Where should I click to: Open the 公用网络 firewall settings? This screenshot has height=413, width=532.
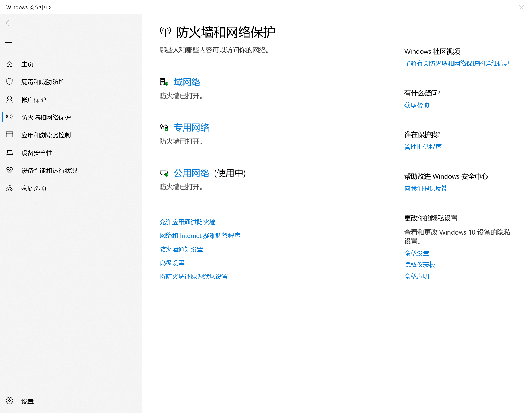[191, 173]
